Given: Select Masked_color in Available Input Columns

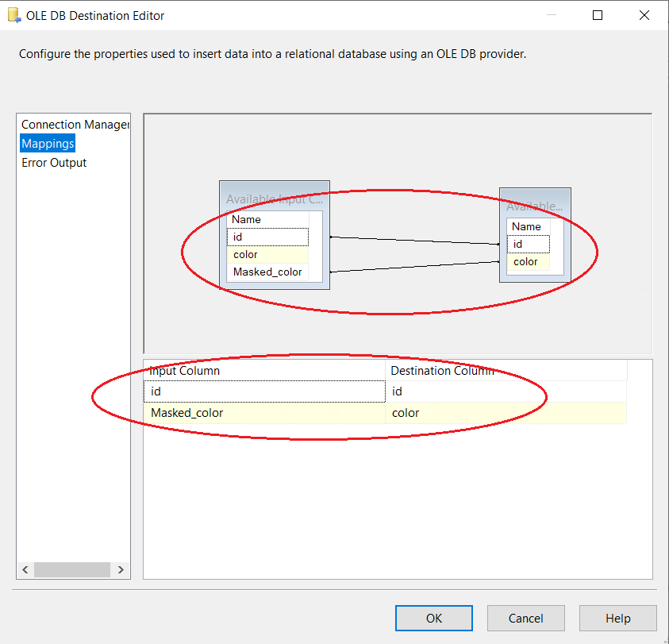Looking at the screenshot, I should (x=267, y=272).
